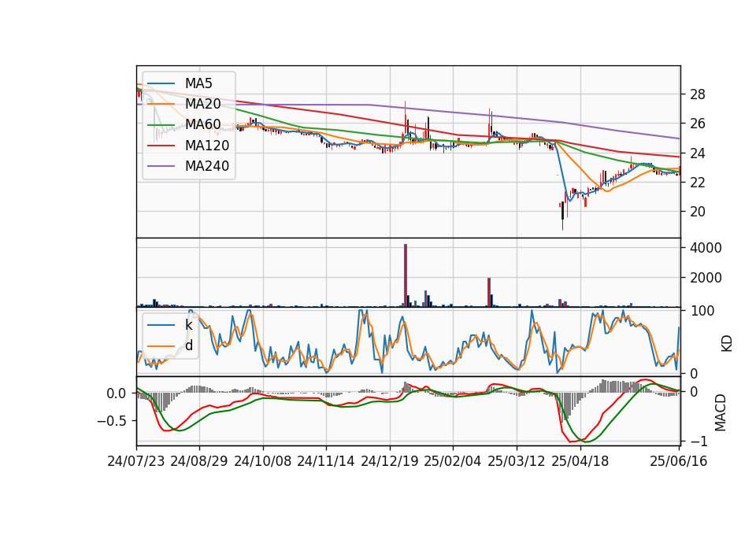This screenshot has height=543, width=756.
Task: Click the MA20 legend label
Action: tap(202, 104)
